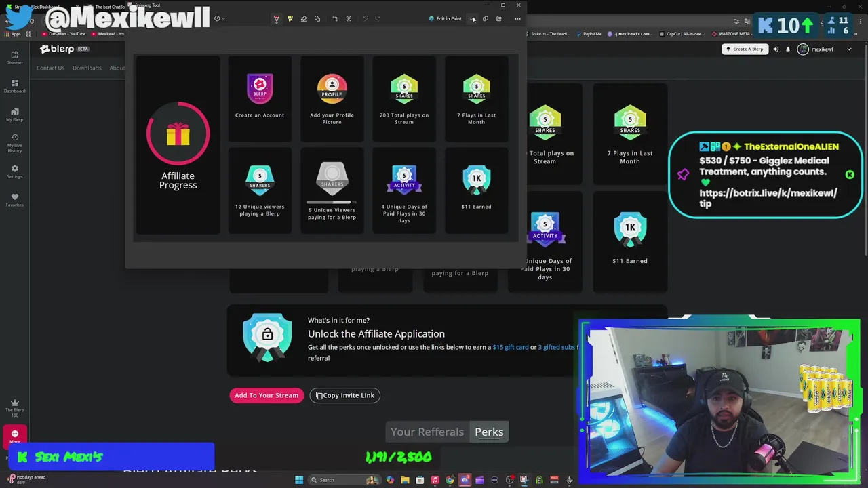Image resolution: width=868 pixels, height=488 pixels.
Task: Open the CapCut bookmark
Action: click(682, 33)
